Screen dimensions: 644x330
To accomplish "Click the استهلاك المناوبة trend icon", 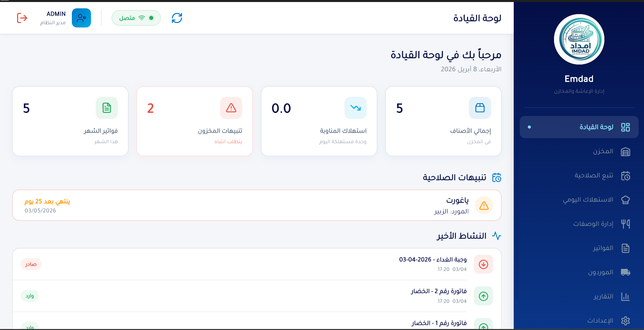I will click(x=355, y=108).
